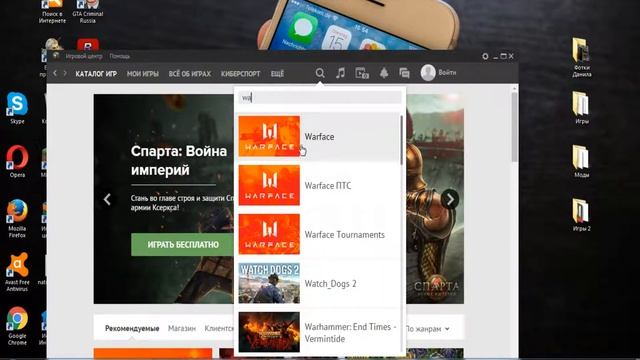
Task: Click into the search input field
Action: (x=320, y=98)
